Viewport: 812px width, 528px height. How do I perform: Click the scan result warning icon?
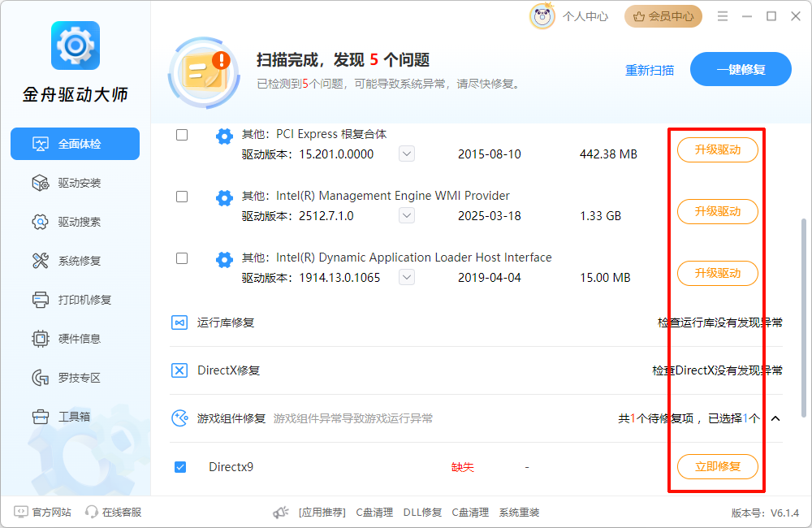(x=204, y=73)
